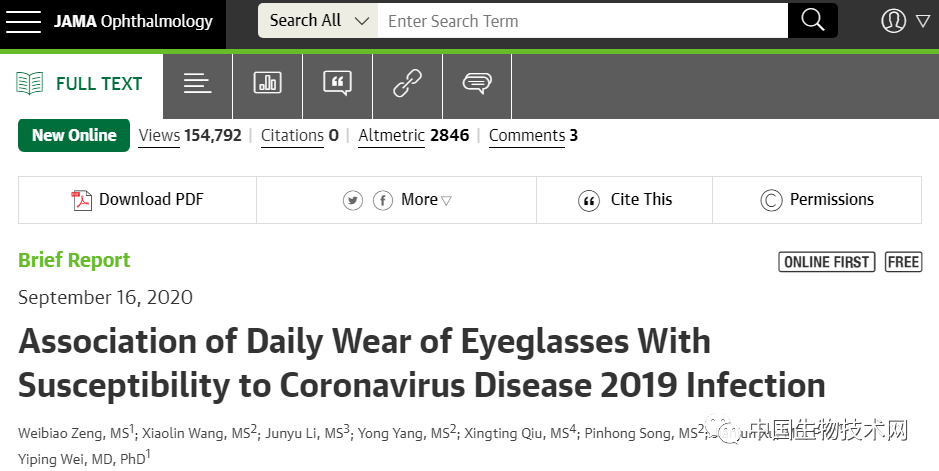Image resolution: width=939 pixels, height=471 pixels.
Task: Expand the account dropdown arrow
Action: point(922,21)
